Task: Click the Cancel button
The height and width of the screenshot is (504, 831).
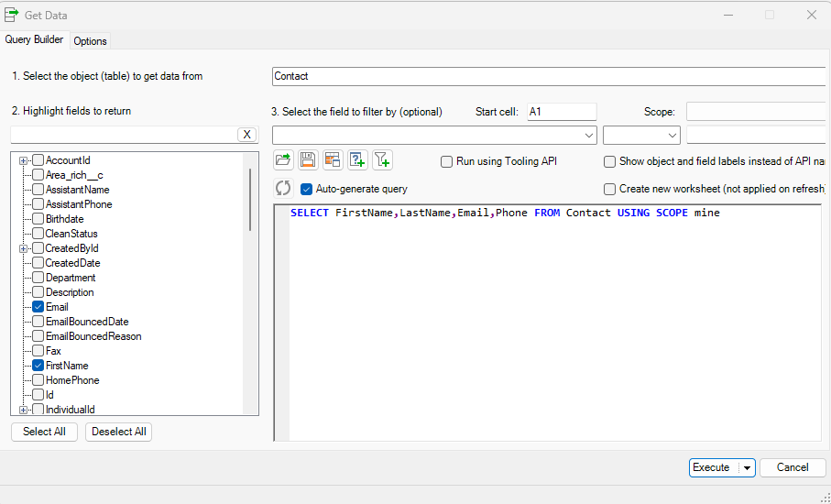Action: (x=793, y=467)
